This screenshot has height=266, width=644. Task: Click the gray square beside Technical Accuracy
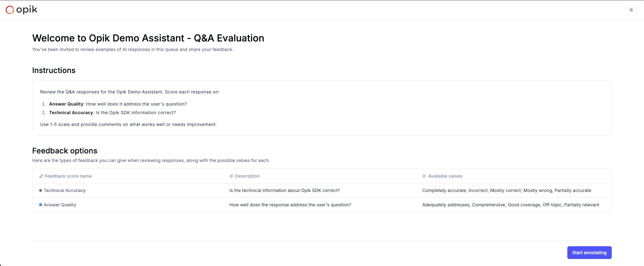[41, 190]
